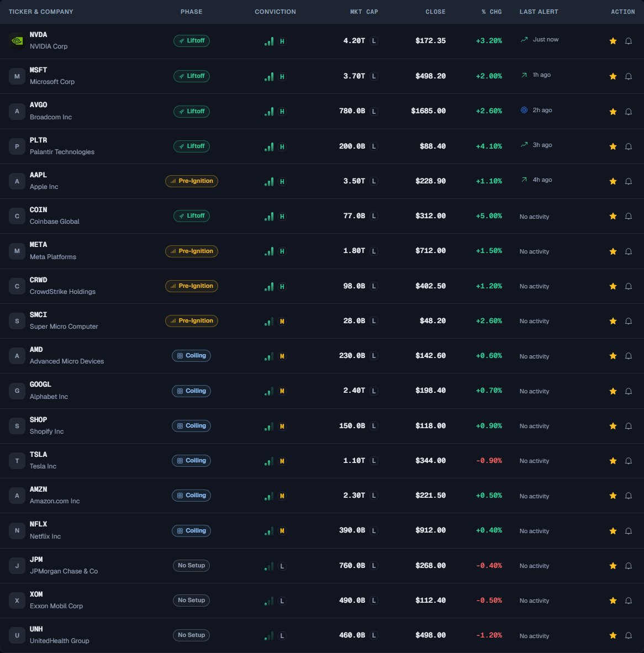644x653 pixels.
Task: Click the AVGO target alert icon
Action: point(524,110)
